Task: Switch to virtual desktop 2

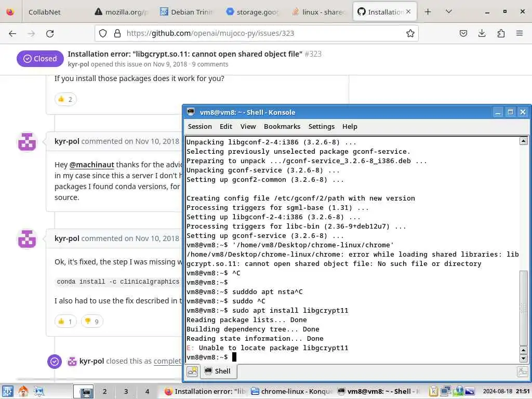Action: tap(105, 392)
